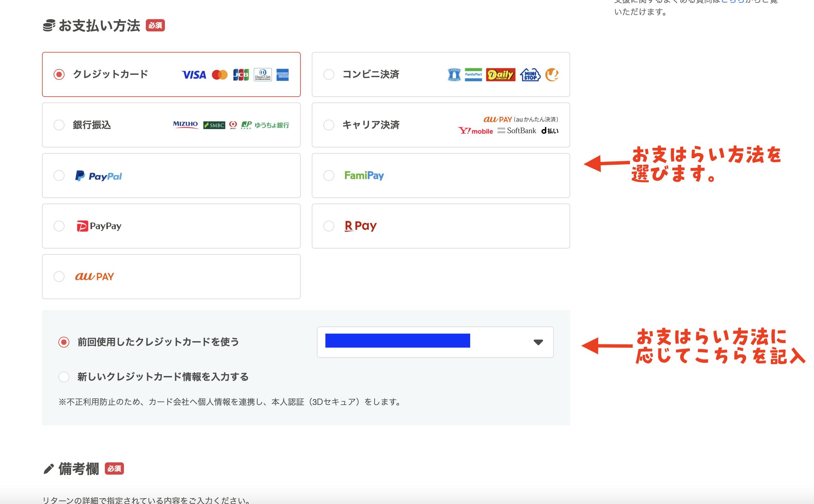Open the こちら FAQ link
The height and width of the screenshot is (504, 814).
point(732,1)
